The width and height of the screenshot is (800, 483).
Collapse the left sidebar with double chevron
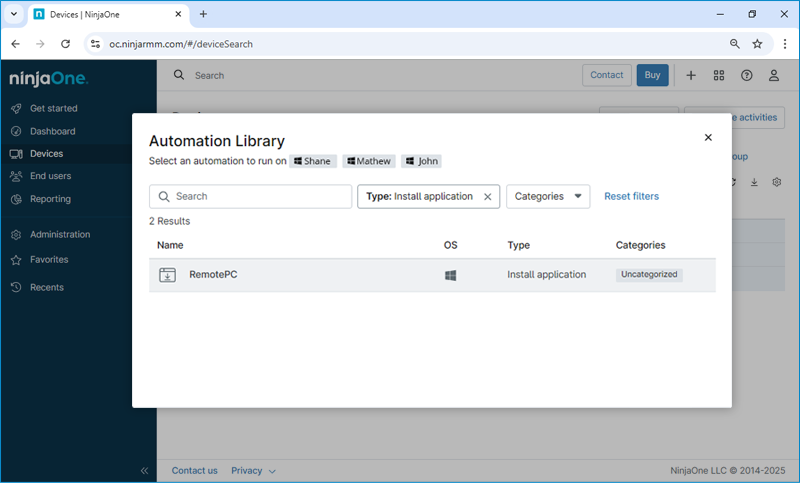144,471
